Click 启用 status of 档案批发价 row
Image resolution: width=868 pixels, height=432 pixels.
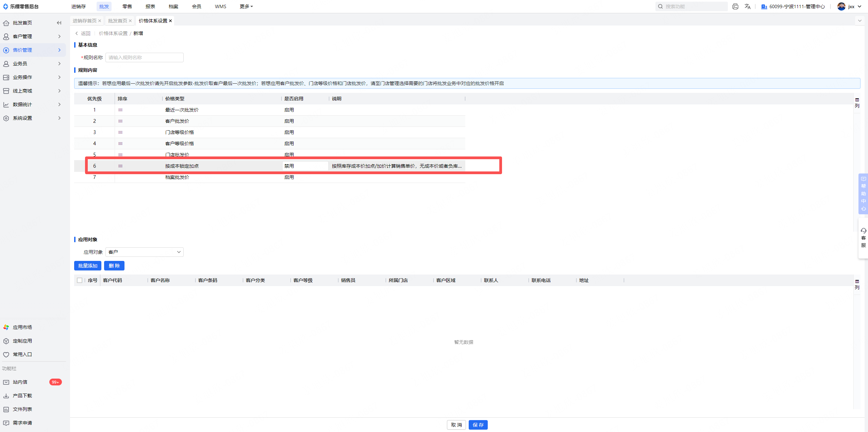pyautogui.click(x=289, y=177)
